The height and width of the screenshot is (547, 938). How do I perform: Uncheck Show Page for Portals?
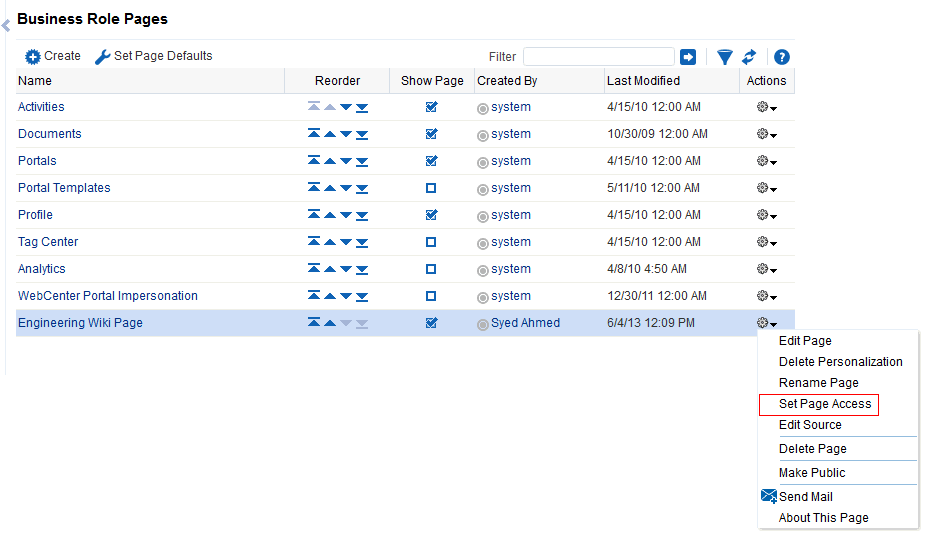[431, 161]
